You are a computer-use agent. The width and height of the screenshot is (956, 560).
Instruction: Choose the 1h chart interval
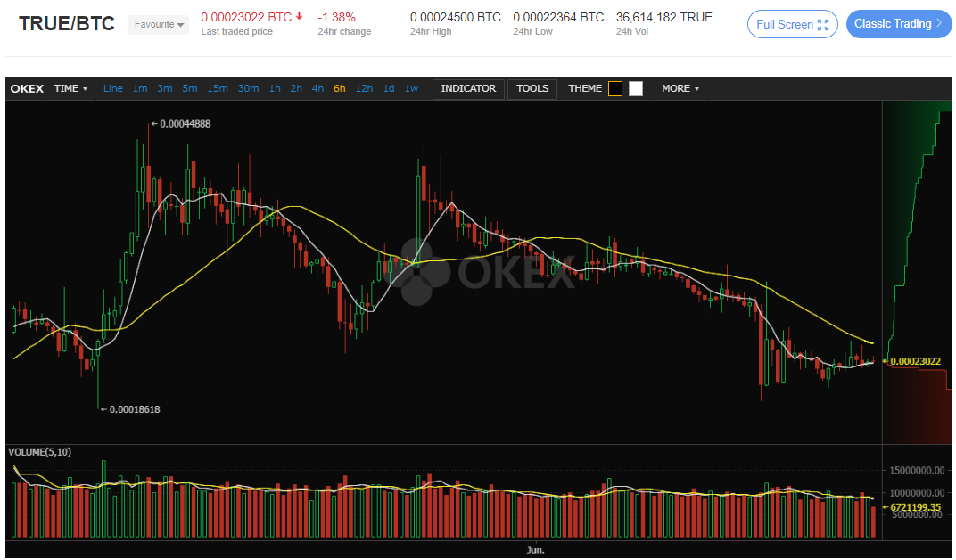coord(275,88)
